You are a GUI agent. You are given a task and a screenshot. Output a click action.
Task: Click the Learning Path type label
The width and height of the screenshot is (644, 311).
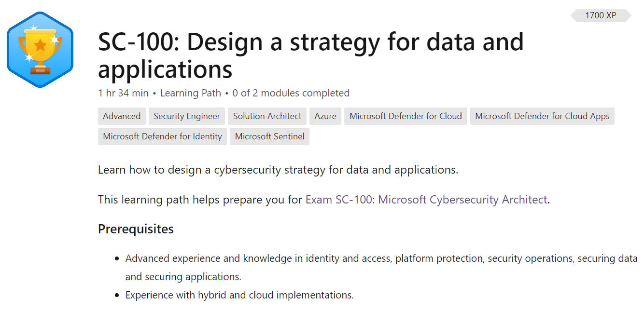tap(190, 93)
